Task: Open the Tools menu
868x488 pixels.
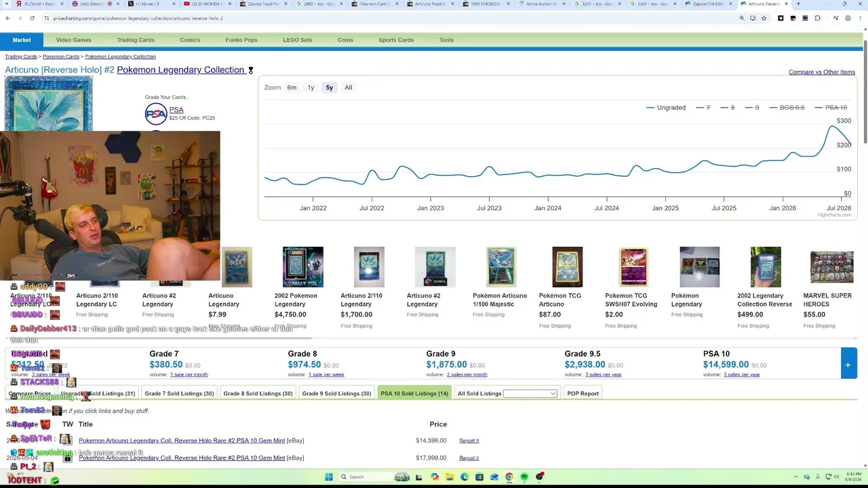Action: point(446,40)
